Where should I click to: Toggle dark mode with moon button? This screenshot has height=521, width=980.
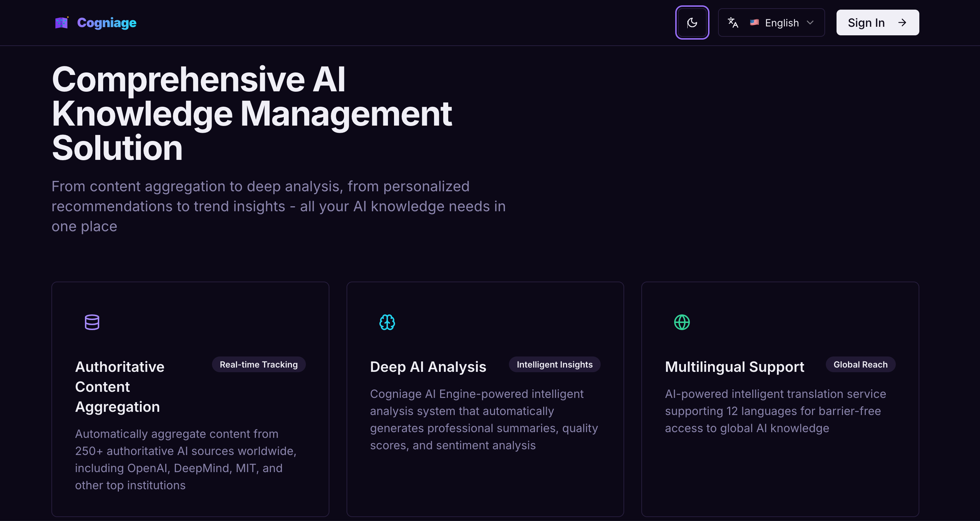click(692, 23)
